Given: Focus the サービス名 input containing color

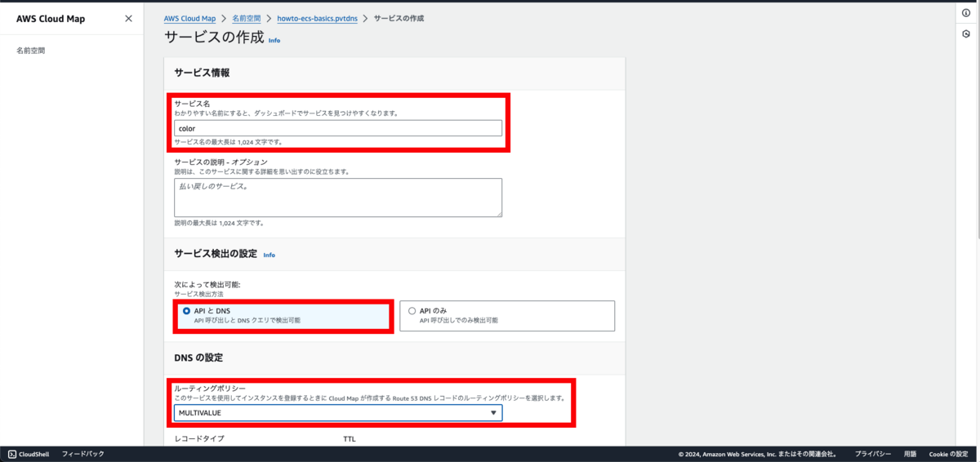Looking at the screenshot, I should tap(338, 128).
